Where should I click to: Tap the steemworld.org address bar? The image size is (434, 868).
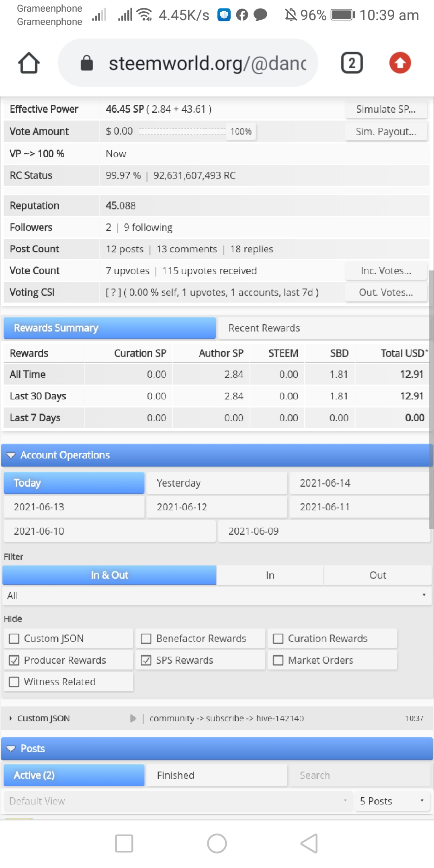pyautogui.click(x=188, y=63)
